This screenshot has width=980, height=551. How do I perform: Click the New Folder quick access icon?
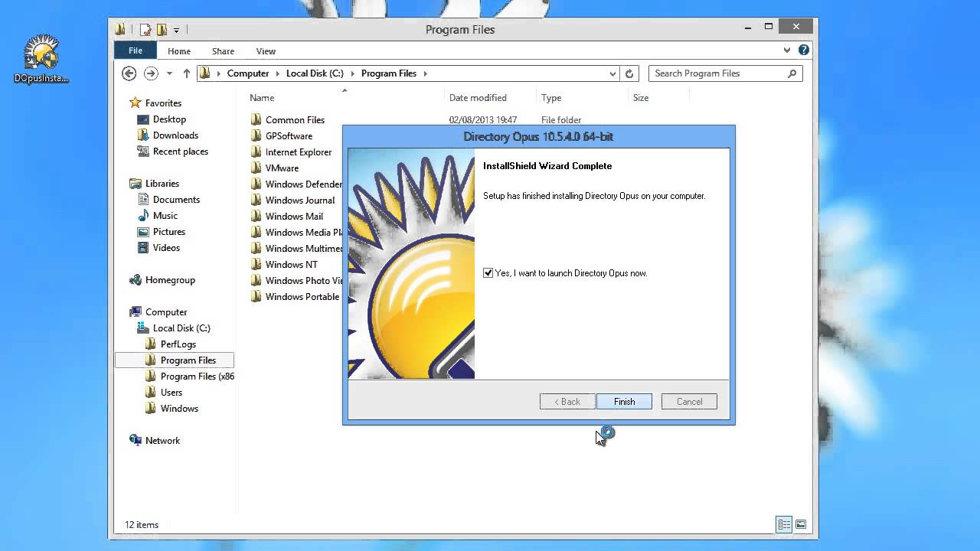[162, 30]
